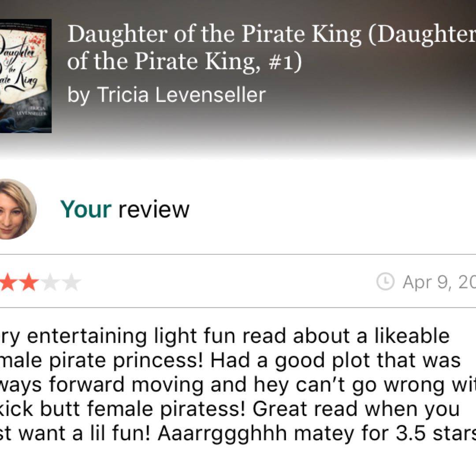Click the word "review" in the heading

(154, 209)
